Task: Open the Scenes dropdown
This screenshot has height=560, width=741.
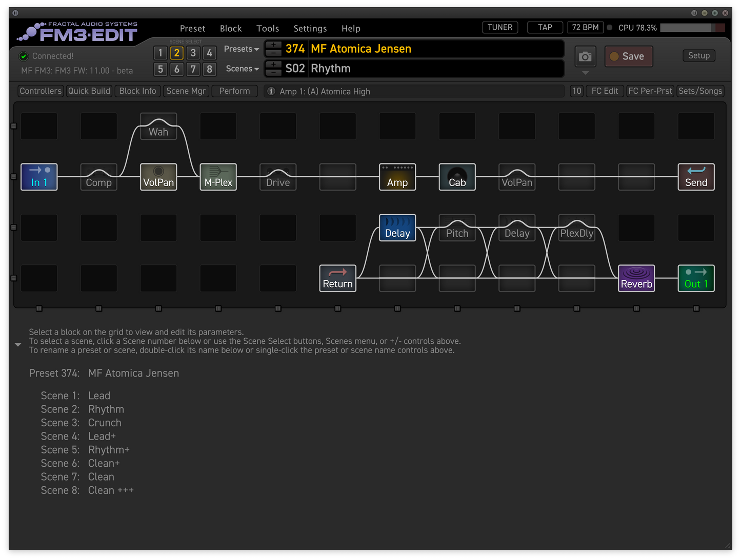Action: [x=242, y=69]
